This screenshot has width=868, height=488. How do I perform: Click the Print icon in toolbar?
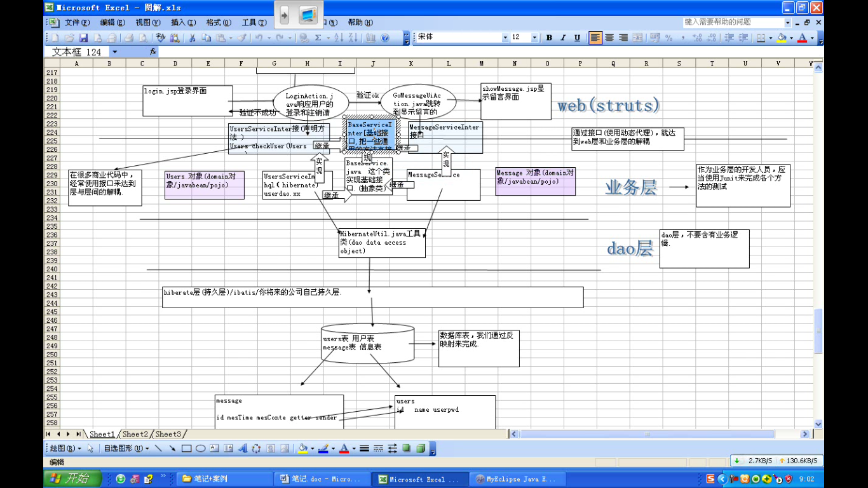click(x=129, y=37)
